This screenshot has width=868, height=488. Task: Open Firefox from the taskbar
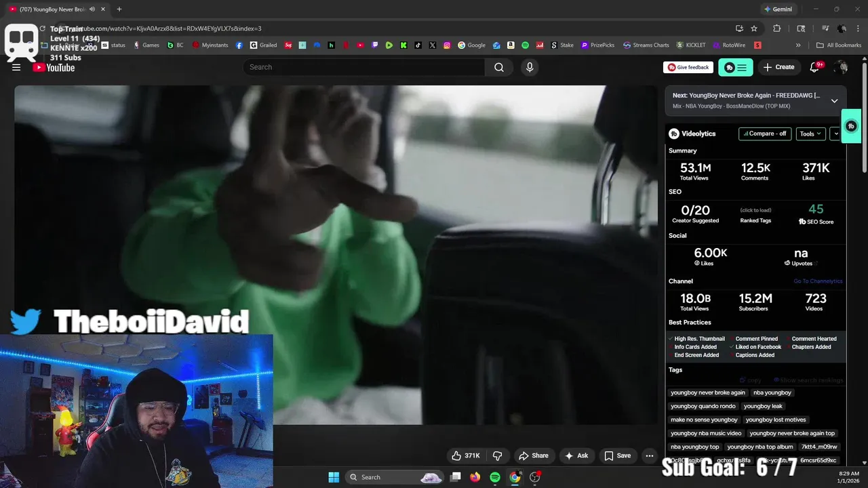pos(475,477)
